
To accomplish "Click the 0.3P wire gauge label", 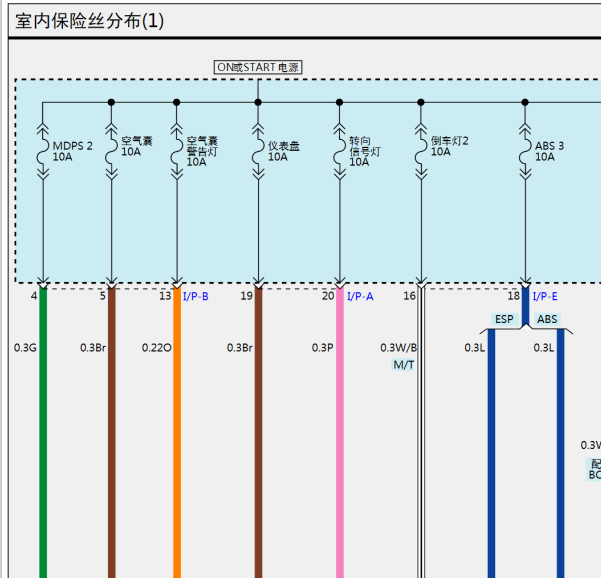I will point(322,348).
